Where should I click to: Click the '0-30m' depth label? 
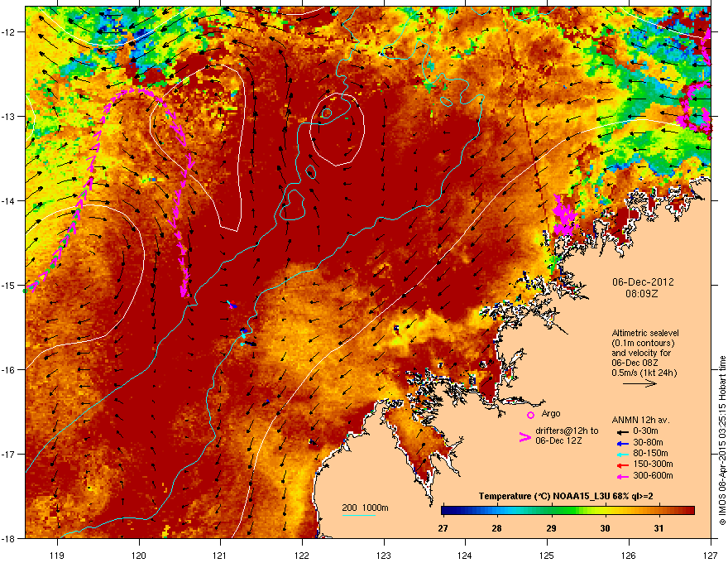click(646, 431)
